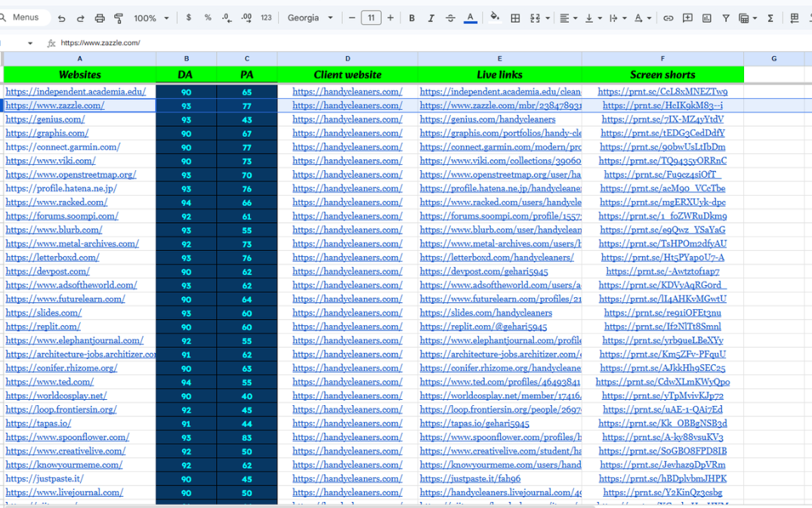Image resolution: width=812 pixels, height=508 pixels.
Task: Open the https://www.ted.com/ website link
Action: point(50,382)
